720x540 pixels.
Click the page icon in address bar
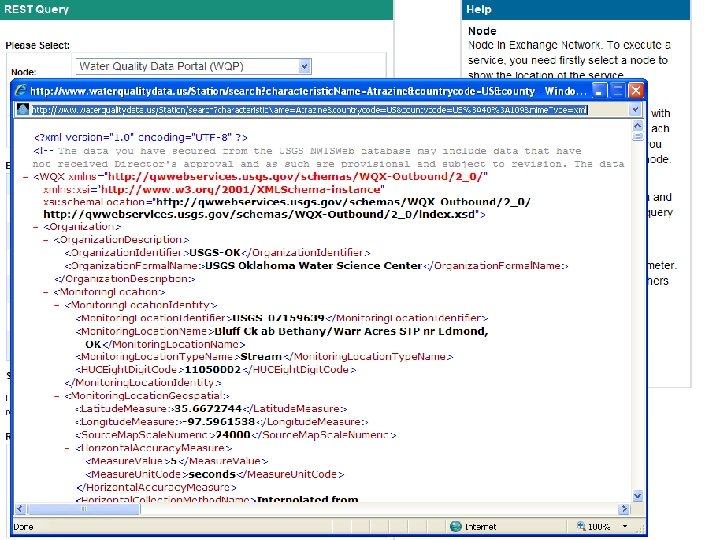coord(22,109)
